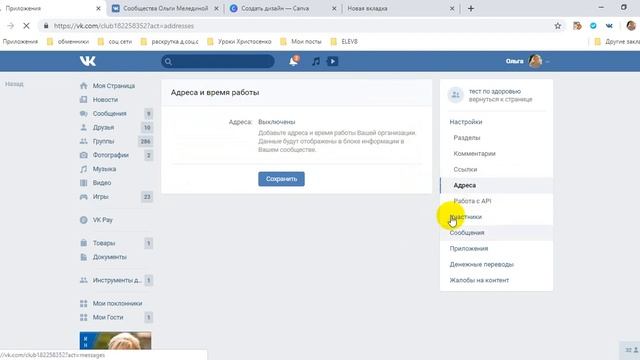This screenshot has width=640, height=360.
Task: Click the Мои поклонники grid icon
Action: 84,303
